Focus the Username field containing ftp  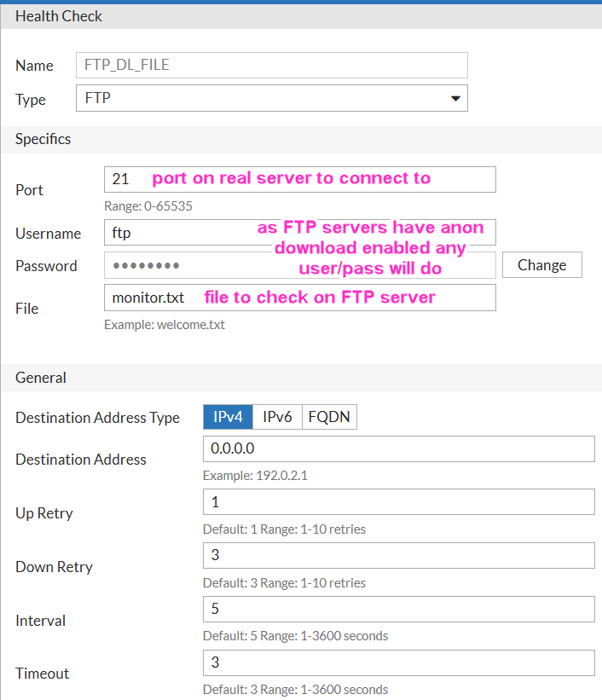(299, 232)
